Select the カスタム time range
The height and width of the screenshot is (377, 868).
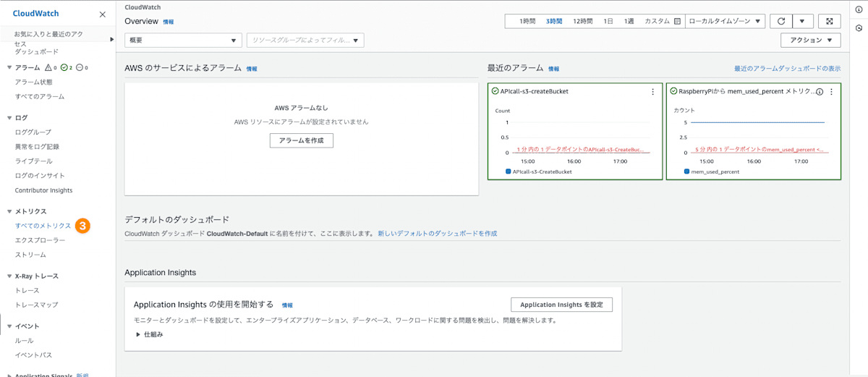[657, 22]
